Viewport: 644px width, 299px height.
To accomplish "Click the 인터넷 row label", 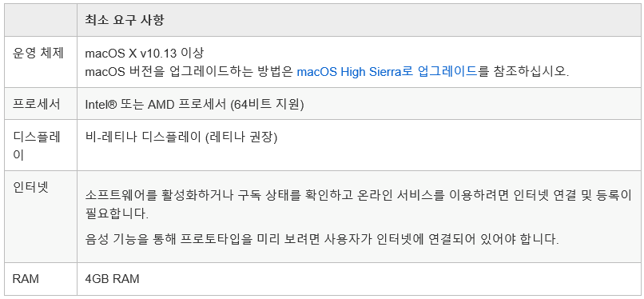I will tap(31, 187).
